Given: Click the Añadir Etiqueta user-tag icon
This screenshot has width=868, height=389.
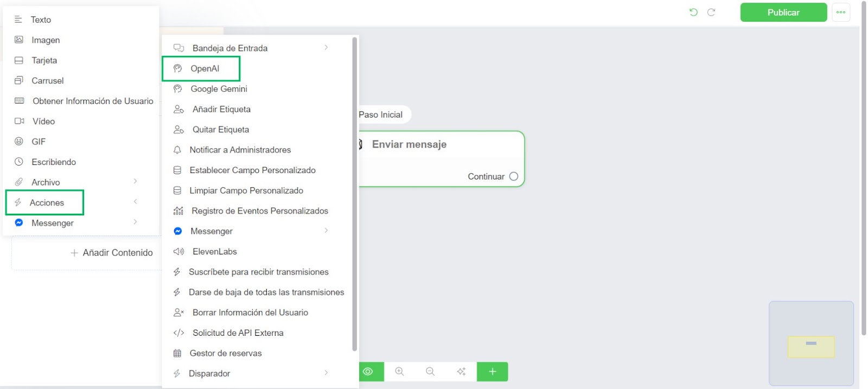Looking at the screenshot, I should pos(178,109).
